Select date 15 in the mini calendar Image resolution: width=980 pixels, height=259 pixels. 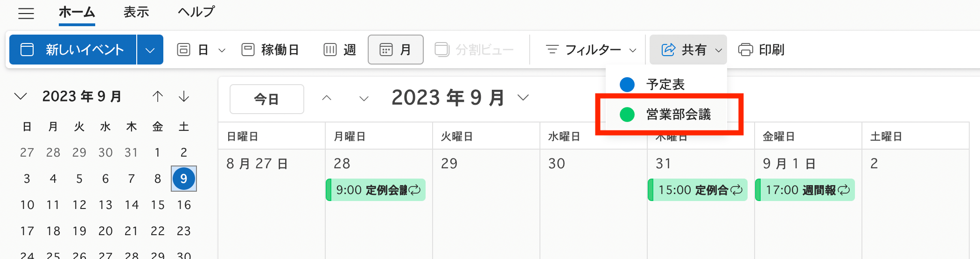158,205
